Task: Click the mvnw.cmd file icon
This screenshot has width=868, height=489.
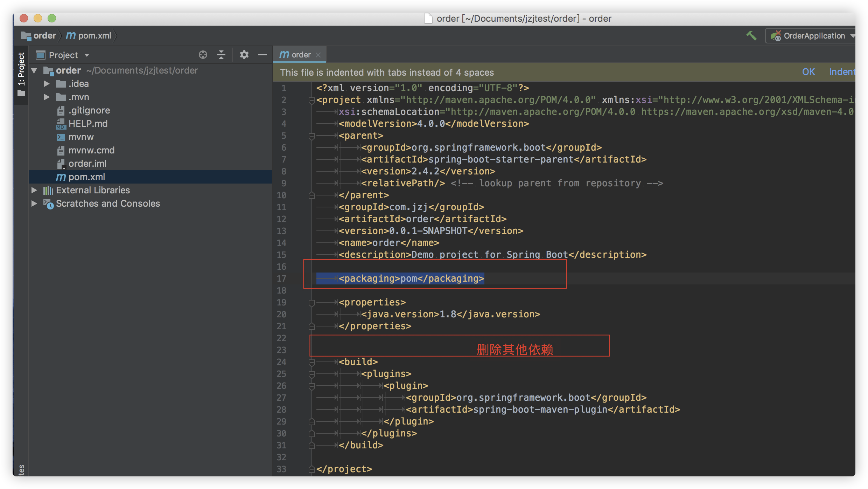Action: pyautogui.click(x=61, y=150)
